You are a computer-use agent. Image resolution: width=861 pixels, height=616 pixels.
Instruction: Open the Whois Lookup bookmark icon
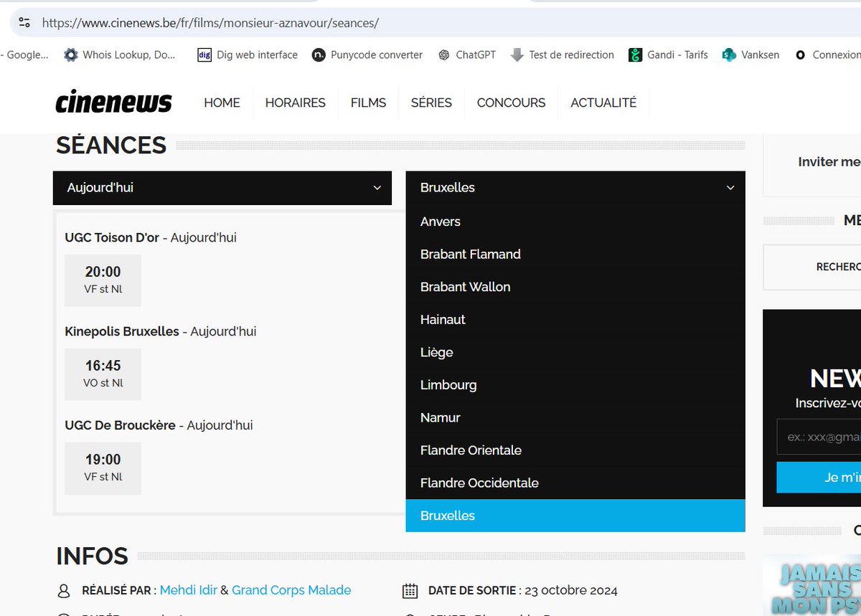click(70, 55)
